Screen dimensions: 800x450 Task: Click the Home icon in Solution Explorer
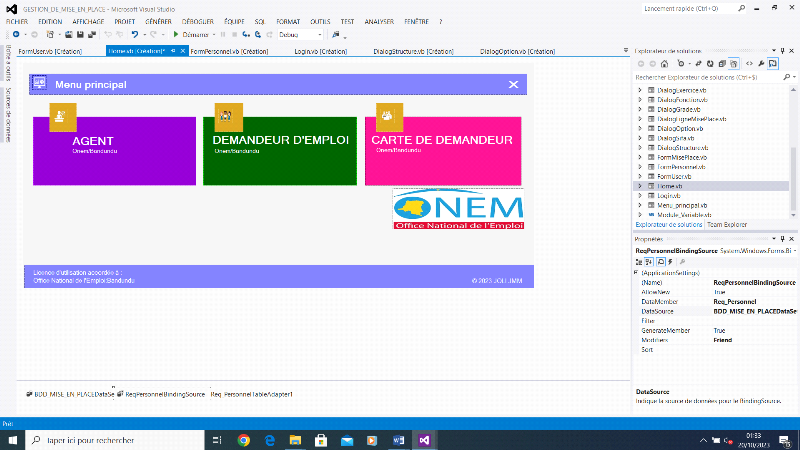(x=665, y=63)
